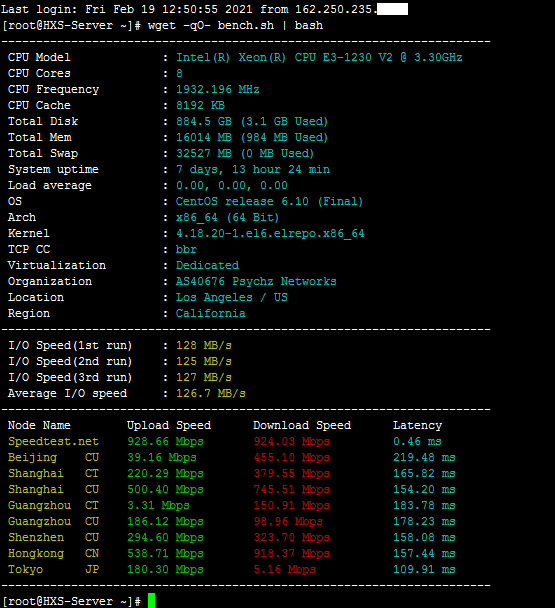Click the 'Shenzhen CU' node name
This screenshot has width=555, height=608.
tap(54, 537)
